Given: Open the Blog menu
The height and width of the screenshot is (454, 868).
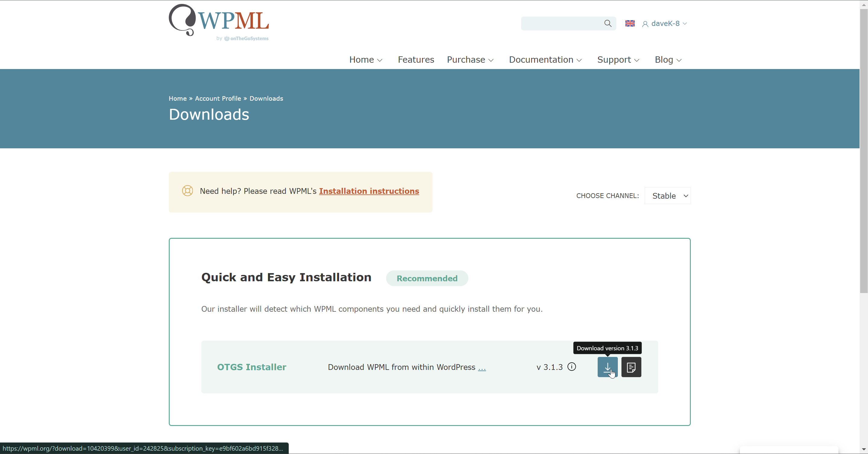Looking at the screenshot, I should point(668,60).
